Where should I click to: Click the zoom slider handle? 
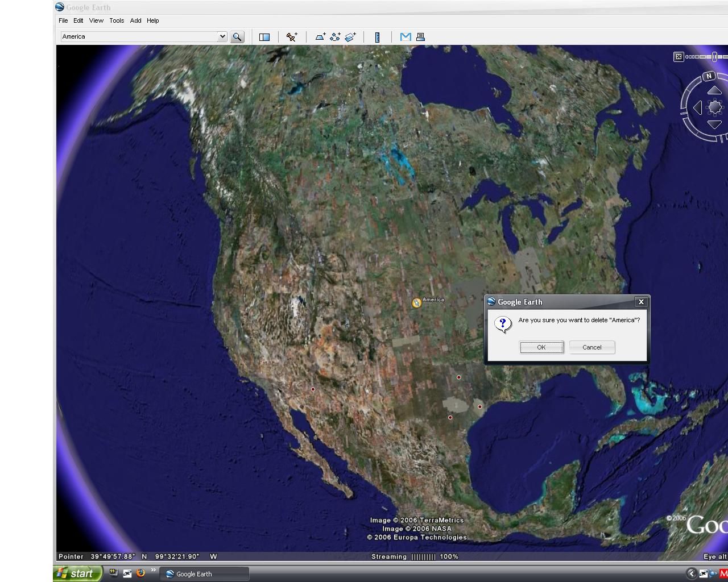click(714, 57)
